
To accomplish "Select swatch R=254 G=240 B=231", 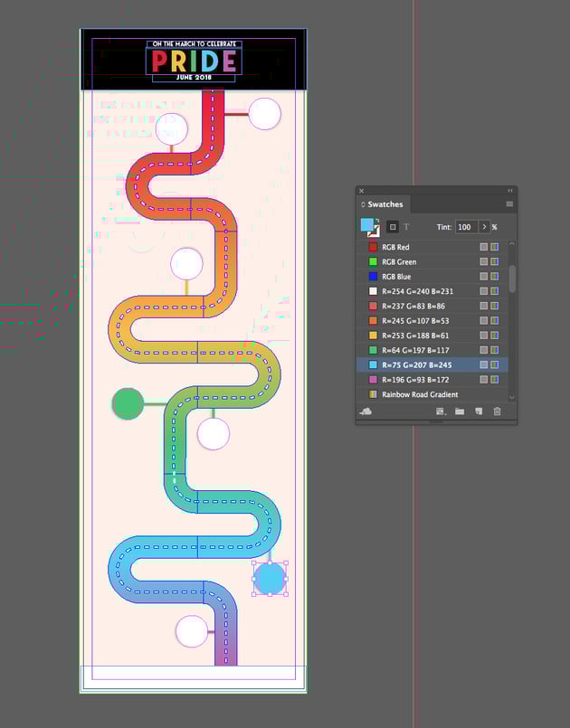I will (x=432, y=291).
